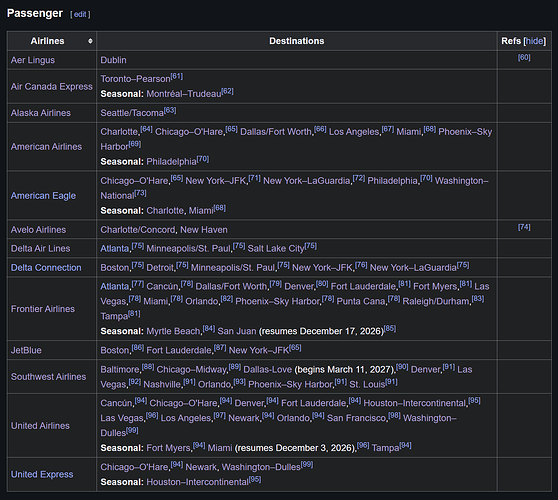Open the Delta Air Lines link
The image size is (558, 500).
[x=40, y=248]
